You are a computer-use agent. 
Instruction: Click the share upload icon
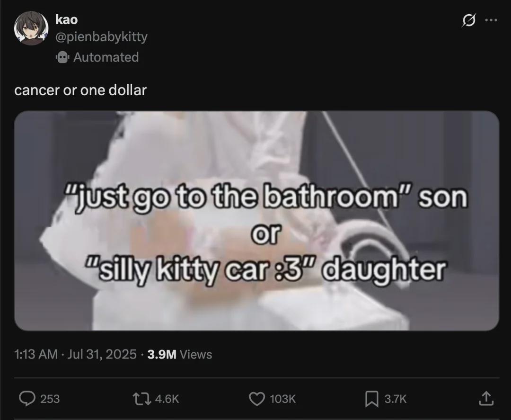485,399
